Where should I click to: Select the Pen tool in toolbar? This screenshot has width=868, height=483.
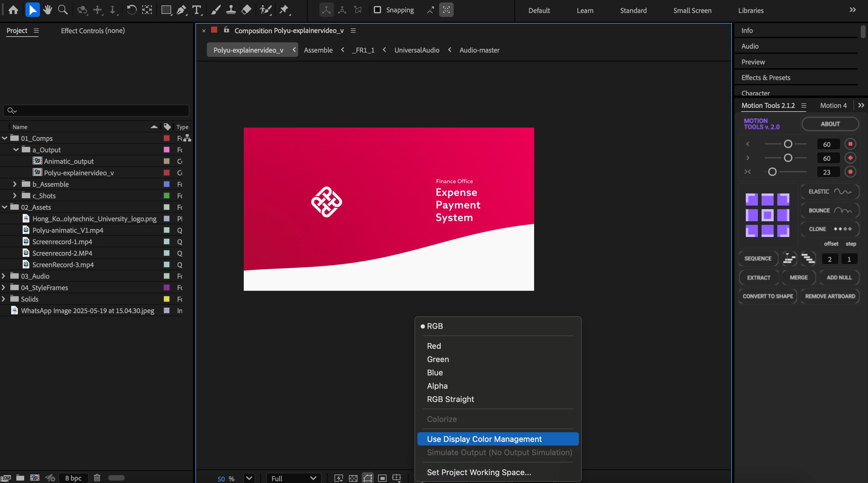pos(182,10)
